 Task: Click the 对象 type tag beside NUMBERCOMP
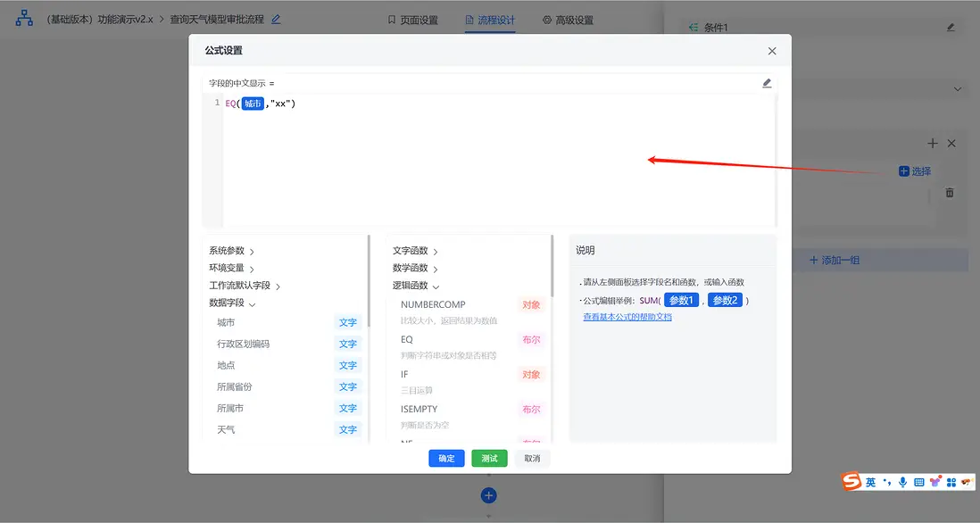tap(531, 304)
